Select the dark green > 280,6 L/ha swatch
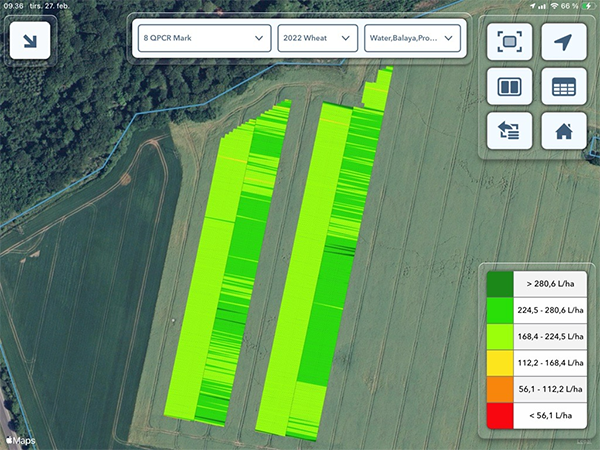The image size is (600, 450). [500, 284]
